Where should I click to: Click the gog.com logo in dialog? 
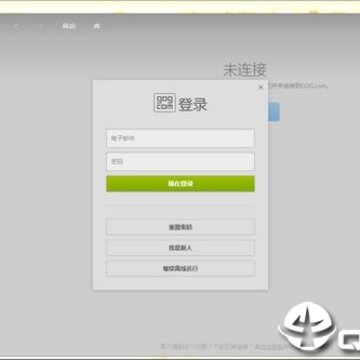coord(165,103)
